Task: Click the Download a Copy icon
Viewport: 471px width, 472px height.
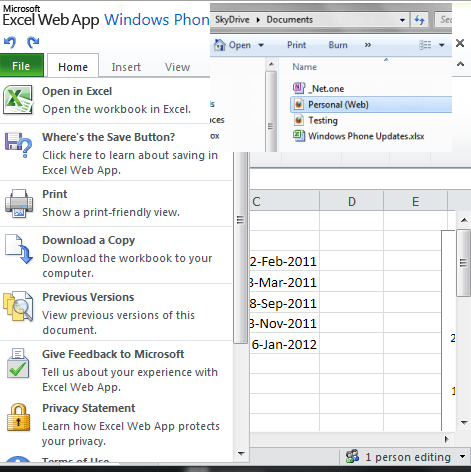Action: pyautogui.click(x=19, y=249)
